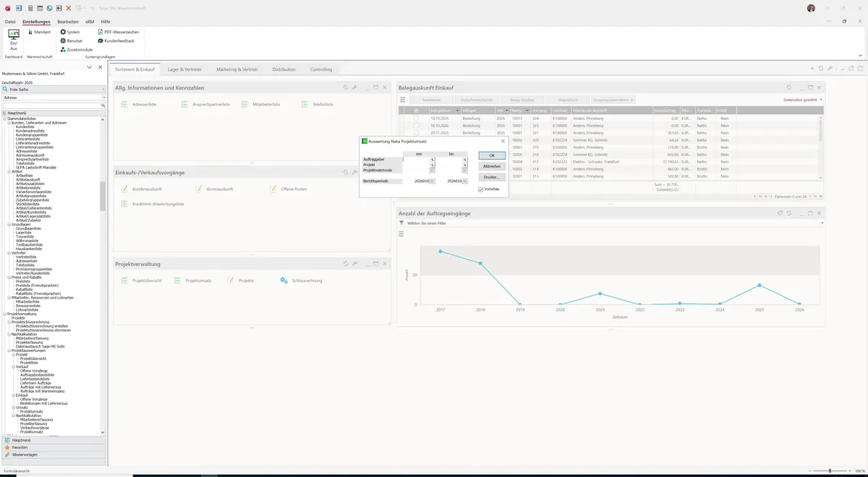This screenshot has height=477, width=868.
Task: Open Zusatzmodule in the ribbon
Action: coord(76,49)
